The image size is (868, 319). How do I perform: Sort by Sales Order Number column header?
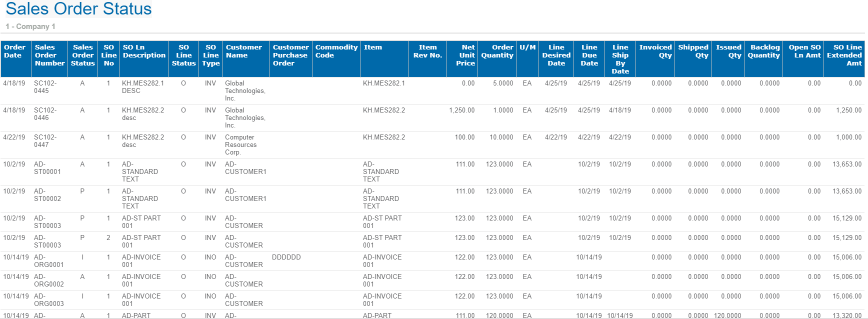(49, 55)
